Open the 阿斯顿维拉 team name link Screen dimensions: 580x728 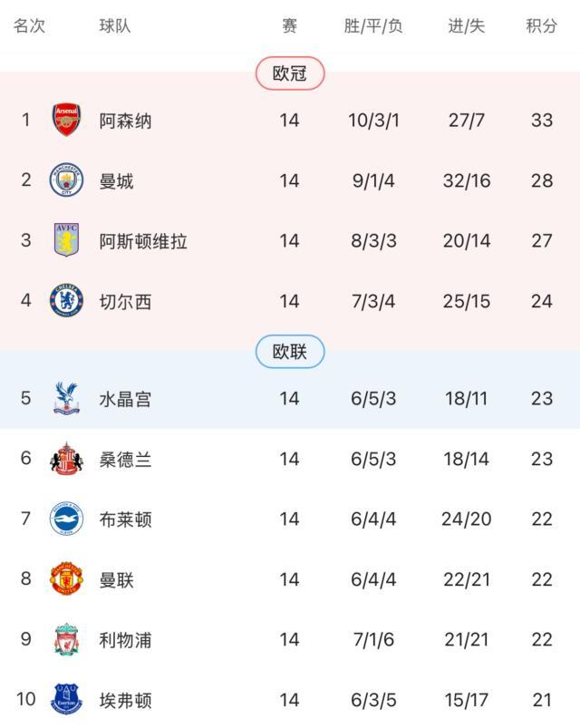143,241
